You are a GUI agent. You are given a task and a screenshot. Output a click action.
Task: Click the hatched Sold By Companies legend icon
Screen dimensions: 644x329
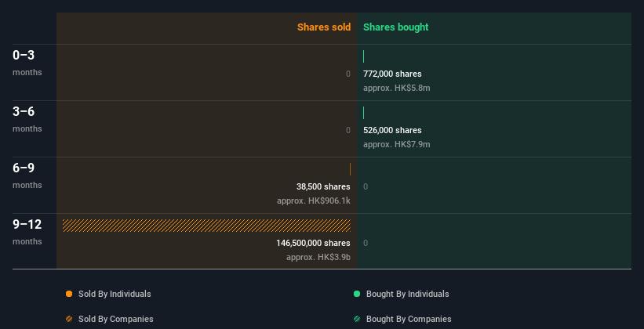tap(69, 319)
